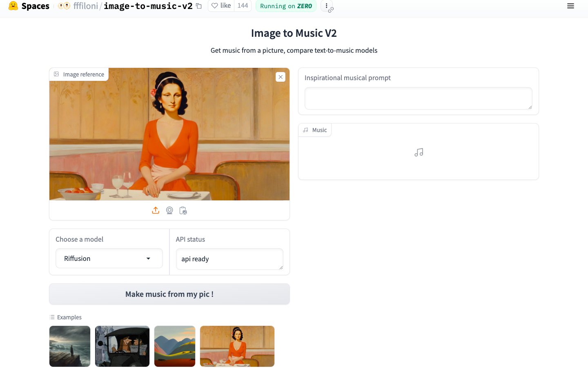The image size is (588, 368).
Task: Open the Choose a model dropdown
Action: pos(109,258)
